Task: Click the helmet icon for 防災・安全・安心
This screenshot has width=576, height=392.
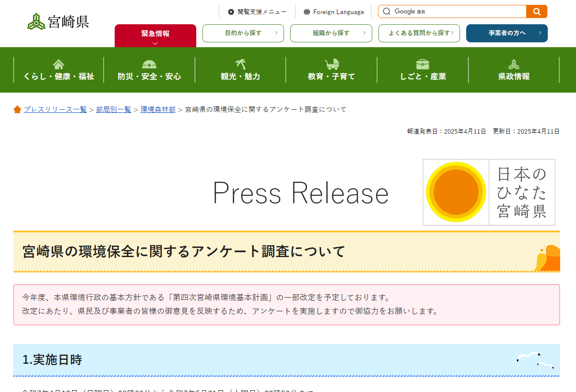Action: tap(149, 64)
